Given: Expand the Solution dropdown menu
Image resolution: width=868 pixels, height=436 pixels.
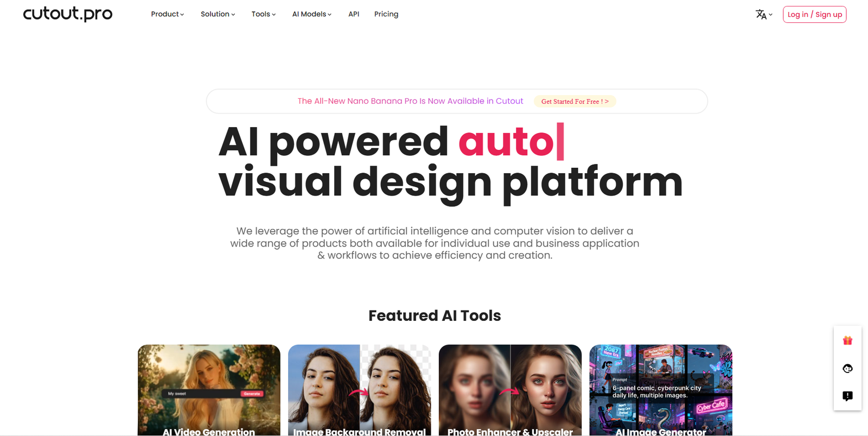Looking at the screenshot, I should click(x=218, y=14).
